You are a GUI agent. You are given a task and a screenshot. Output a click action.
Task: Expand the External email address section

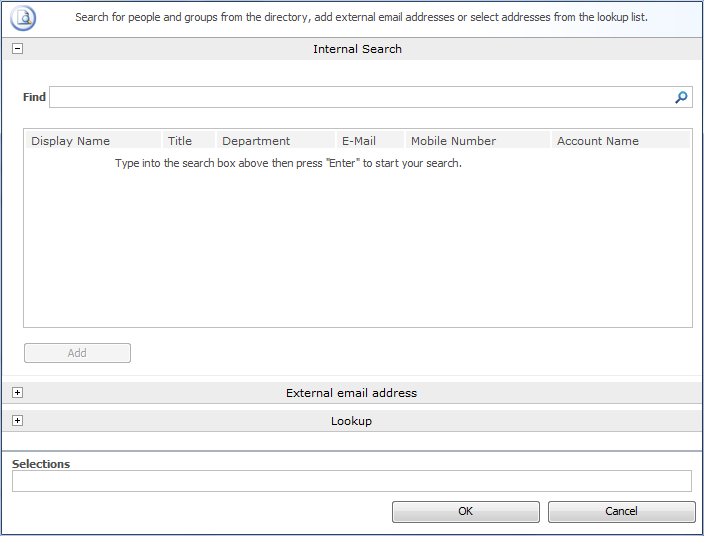tap(17, 393)
